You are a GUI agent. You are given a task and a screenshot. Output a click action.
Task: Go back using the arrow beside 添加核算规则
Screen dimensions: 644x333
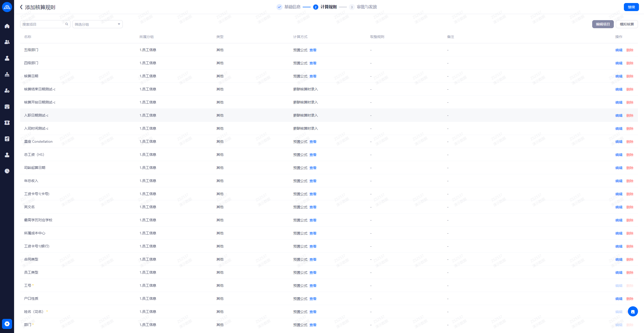pyautogui.click(x=21, y=7)
